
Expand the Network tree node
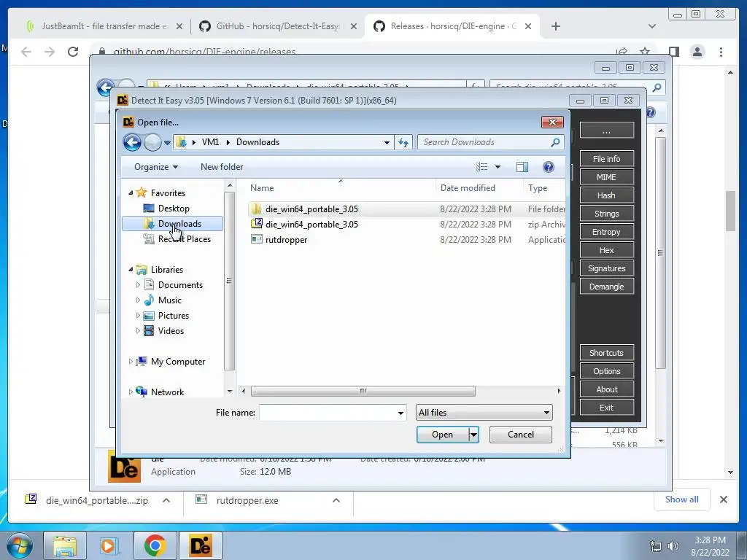[131, 392]
